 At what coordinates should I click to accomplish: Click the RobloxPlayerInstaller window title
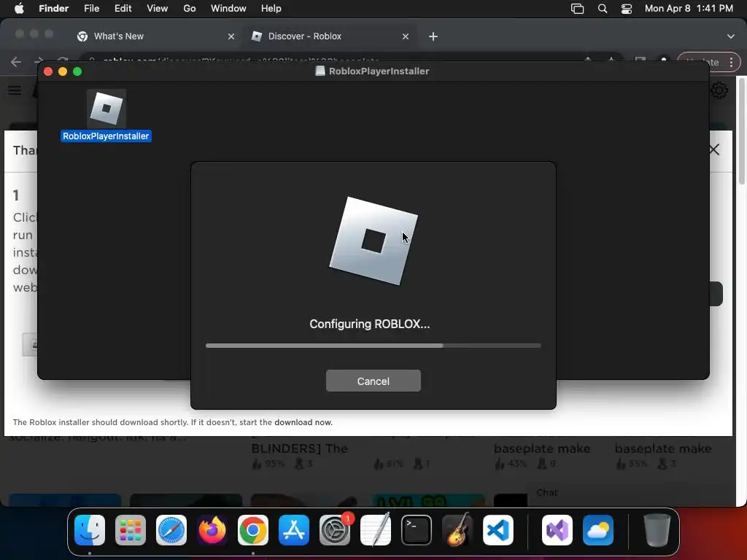point(379,71)
